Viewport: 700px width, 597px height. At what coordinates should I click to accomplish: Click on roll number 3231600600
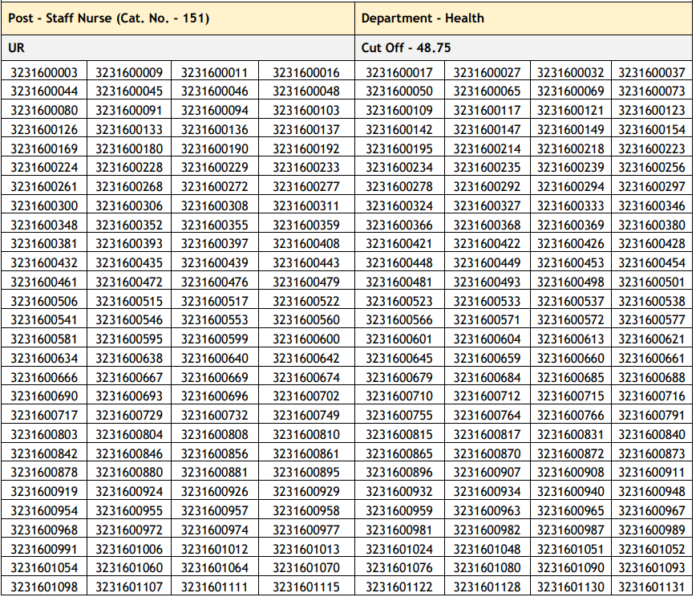tap(306, 339)
